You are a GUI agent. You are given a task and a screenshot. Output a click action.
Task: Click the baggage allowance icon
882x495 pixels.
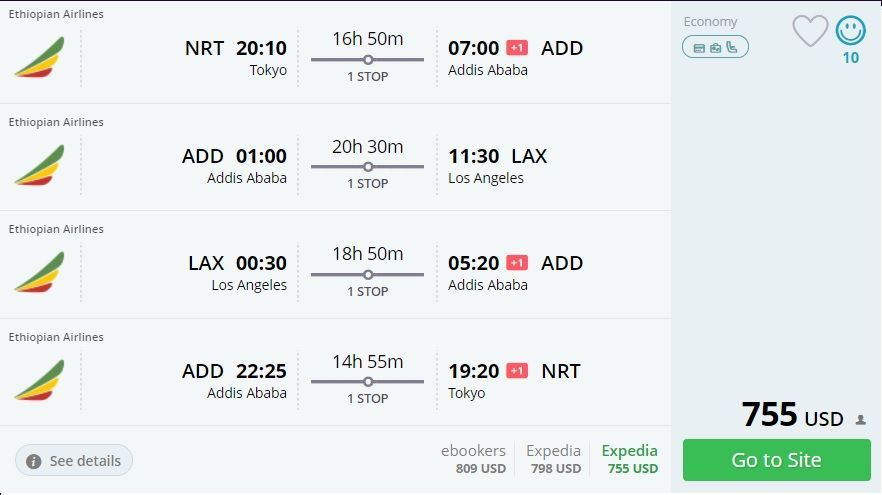[715, 47]
